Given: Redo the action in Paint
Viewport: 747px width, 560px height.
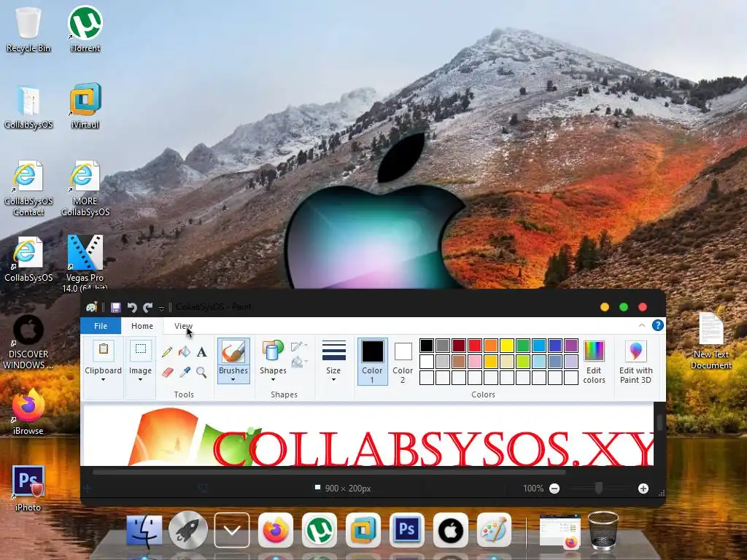Looking at the screenshot, I should [147, 308].
